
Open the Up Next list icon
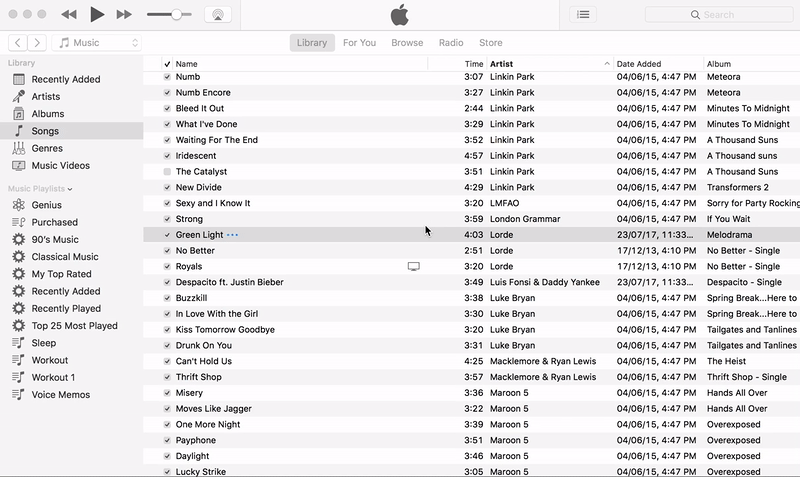[x=583, y=14]
